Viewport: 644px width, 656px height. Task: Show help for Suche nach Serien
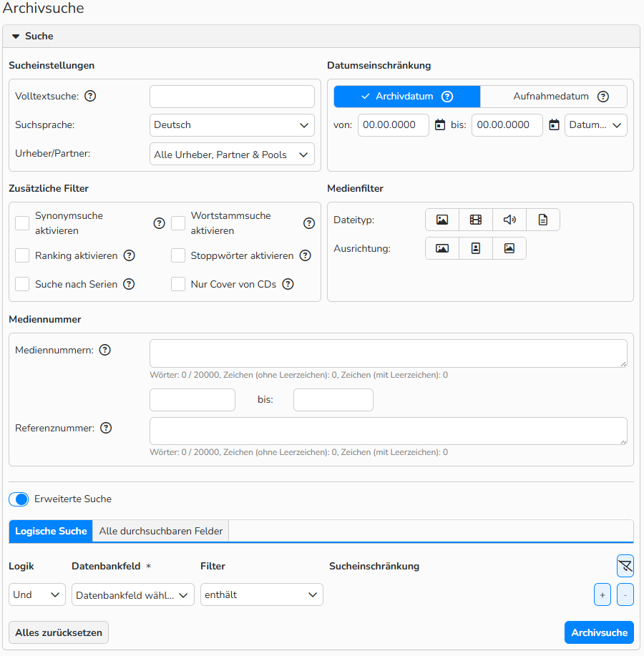(x=129, y=285)
